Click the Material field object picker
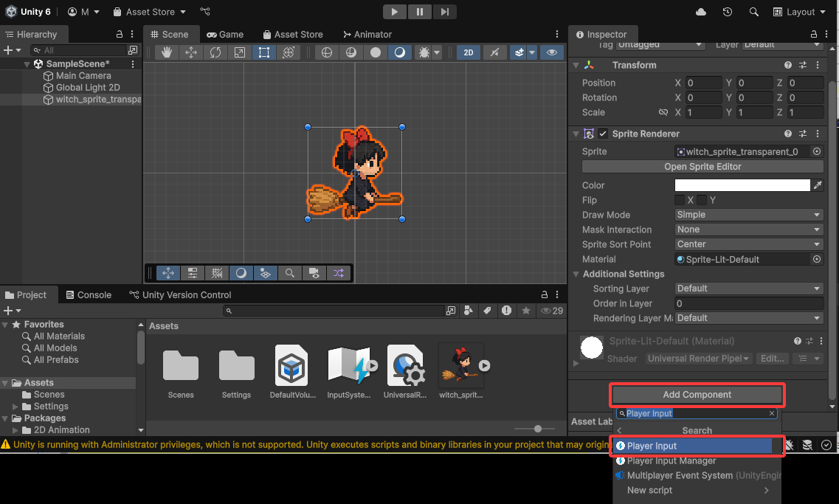The image size is (839, 504). 817,259
